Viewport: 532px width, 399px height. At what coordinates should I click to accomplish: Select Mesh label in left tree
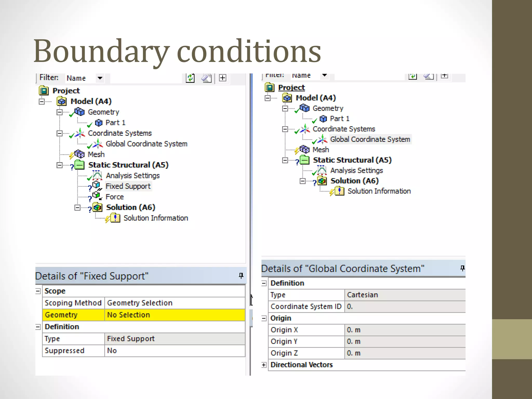(x=96, y=155)
